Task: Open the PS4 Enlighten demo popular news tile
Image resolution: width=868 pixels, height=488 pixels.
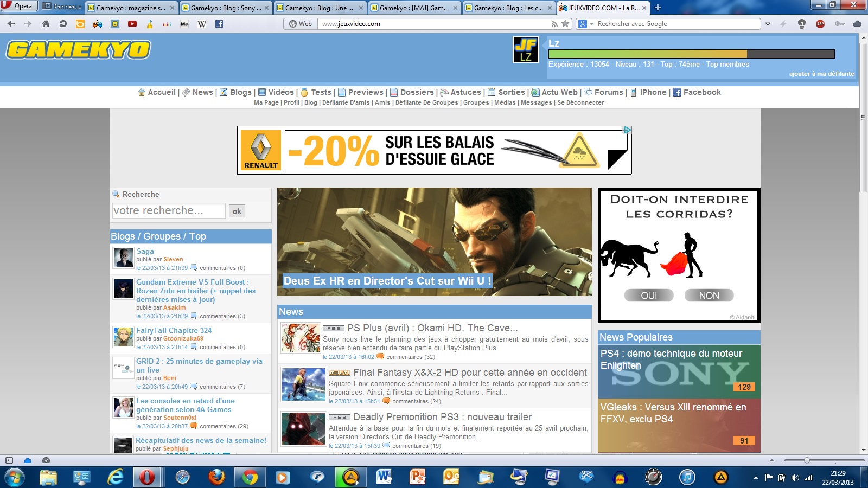Action: coord(679,371)
